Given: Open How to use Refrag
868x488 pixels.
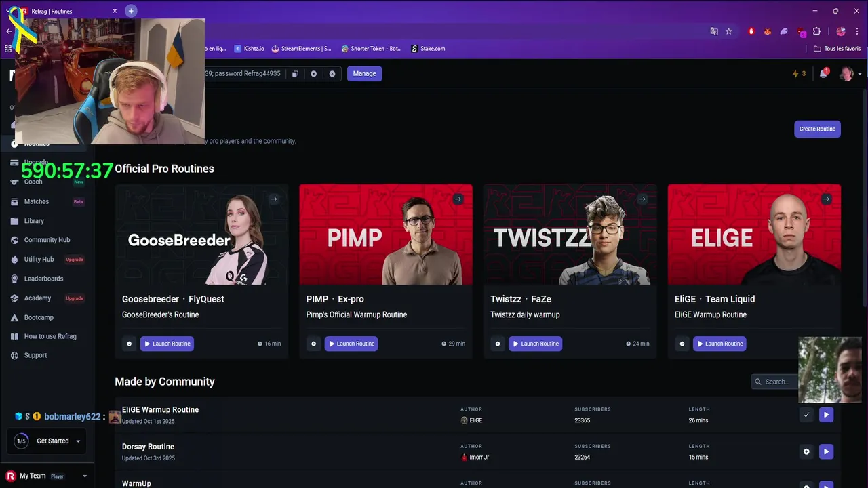Looking at the screenshot, I should [x=50, y=336].
